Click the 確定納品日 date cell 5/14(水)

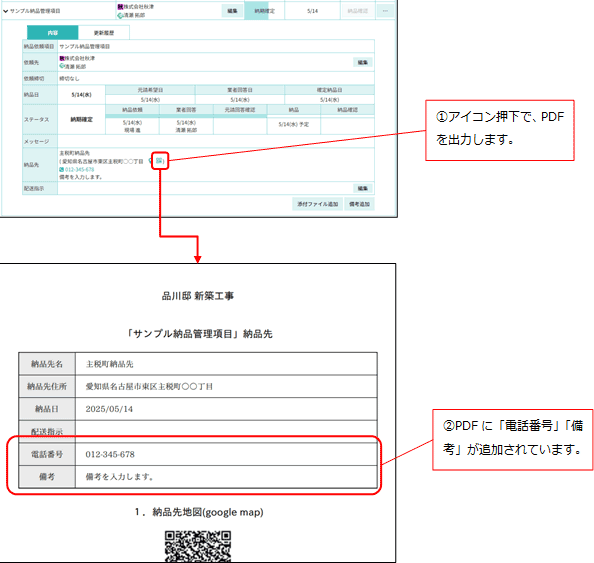[329, 100]
